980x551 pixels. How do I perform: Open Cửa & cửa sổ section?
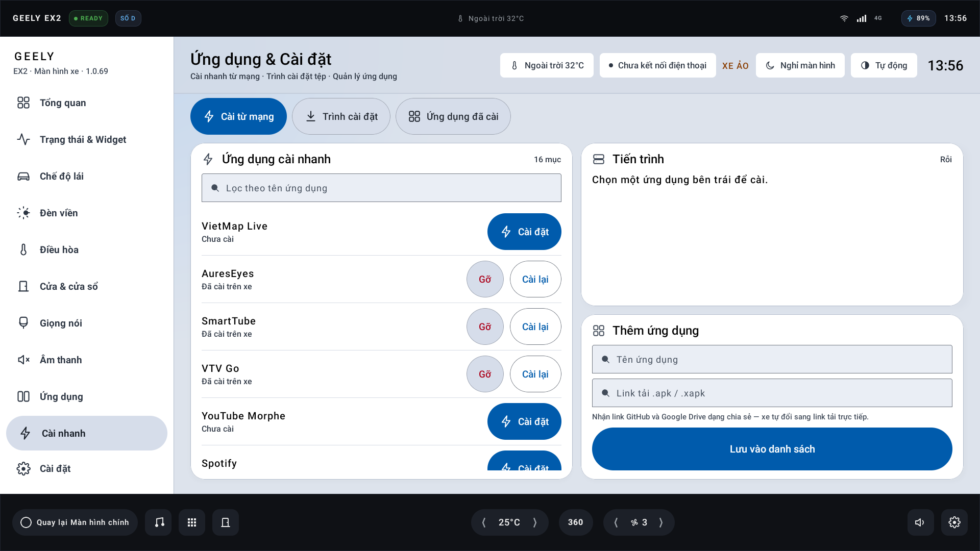pyautogui.click(x=87, y=286)
